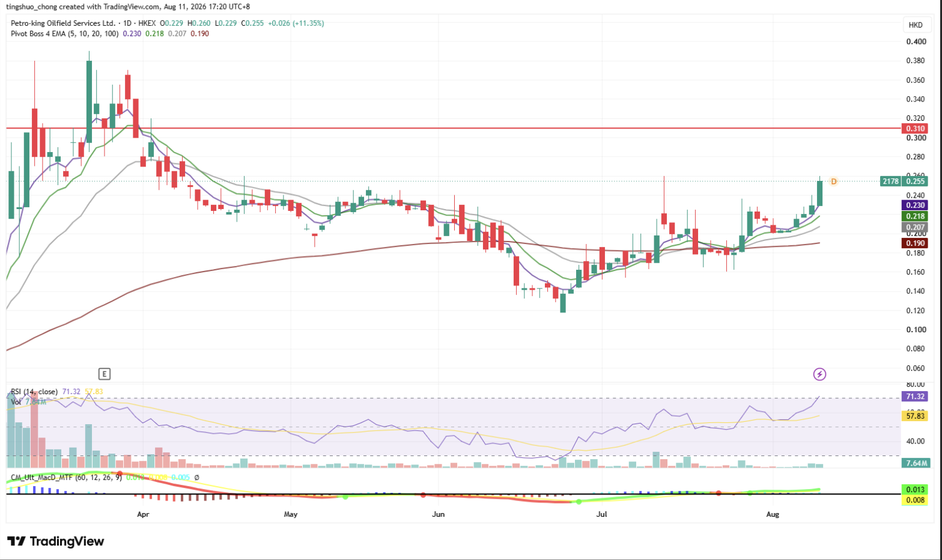Screen dimensions: 942x560
Task: Click the purple 0.230 EMA axis label
Action: tap(916, 205)
